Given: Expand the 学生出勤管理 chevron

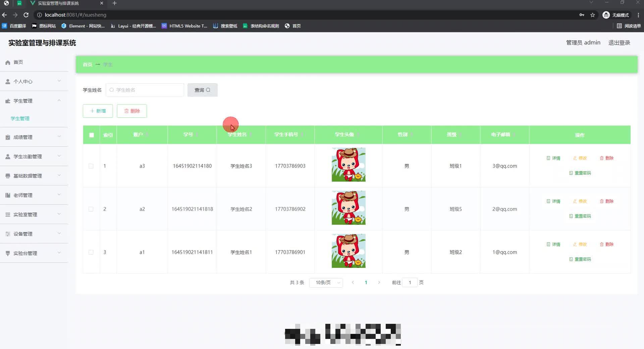Looking at the screenshot, I should click(x=59, y=156).
